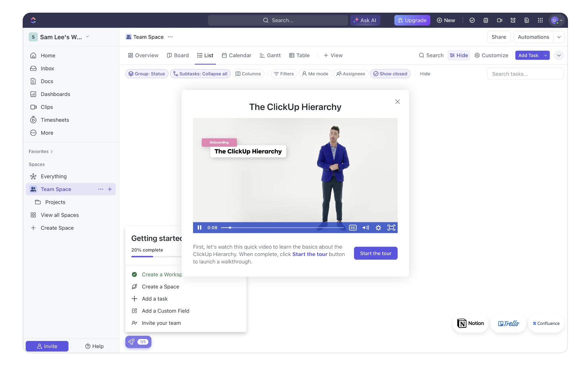Open Dashboards in sidebar
The height and width of the screenshot is (366, 588).
point(55,94)
